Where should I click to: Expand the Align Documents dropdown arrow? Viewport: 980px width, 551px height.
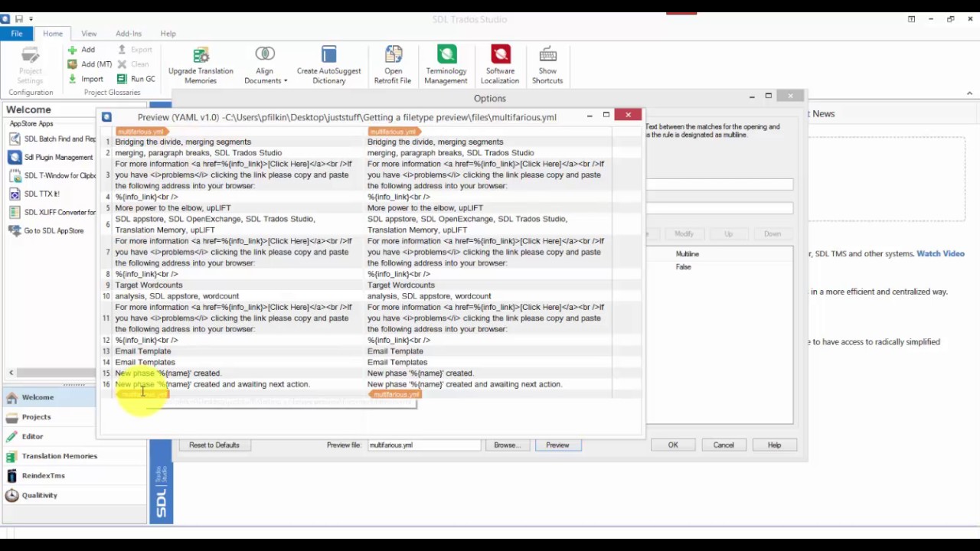(286, 81)
